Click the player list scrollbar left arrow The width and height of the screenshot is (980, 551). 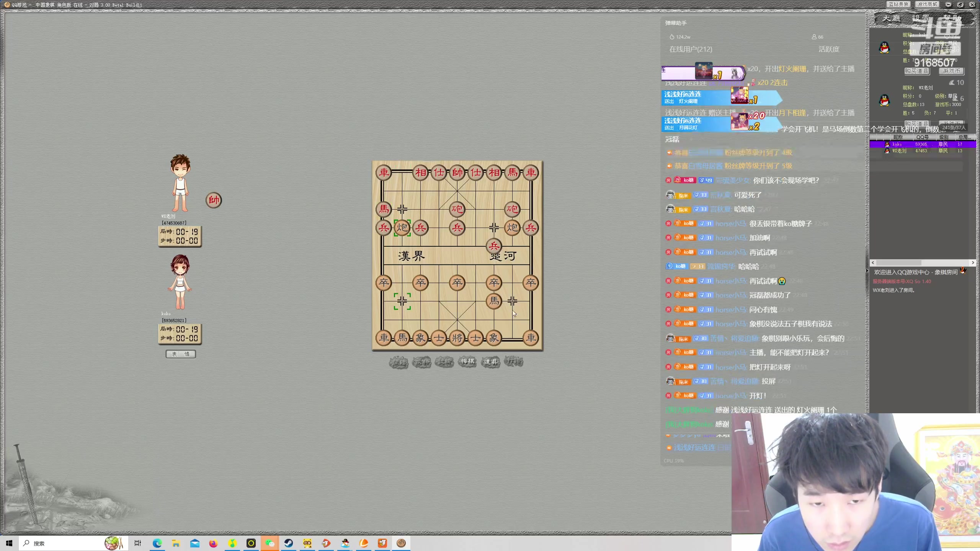(873, 262)
